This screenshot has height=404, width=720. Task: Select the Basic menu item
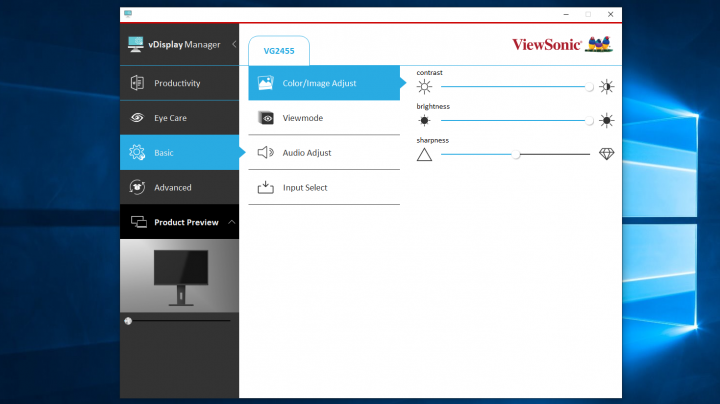pyautogui.click(x=180, y=152)
